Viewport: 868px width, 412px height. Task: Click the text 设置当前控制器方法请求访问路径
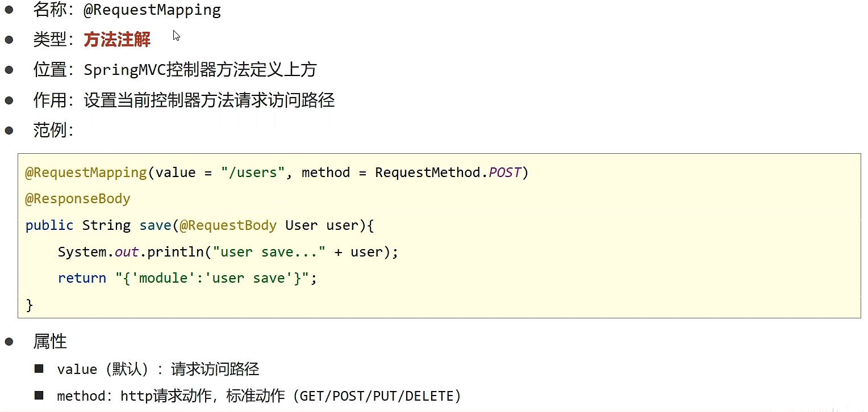[x=209, y=100]
